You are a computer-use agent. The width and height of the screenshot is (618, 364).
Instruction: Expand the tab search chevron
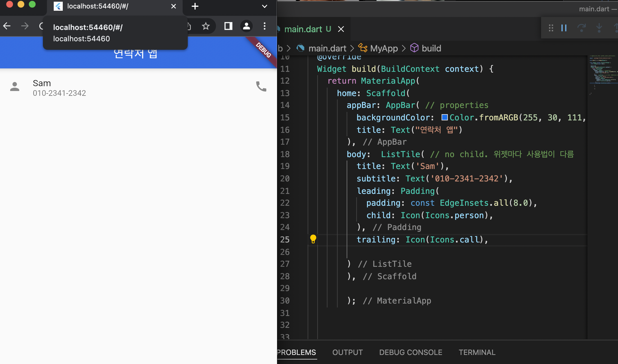[264, 6]
